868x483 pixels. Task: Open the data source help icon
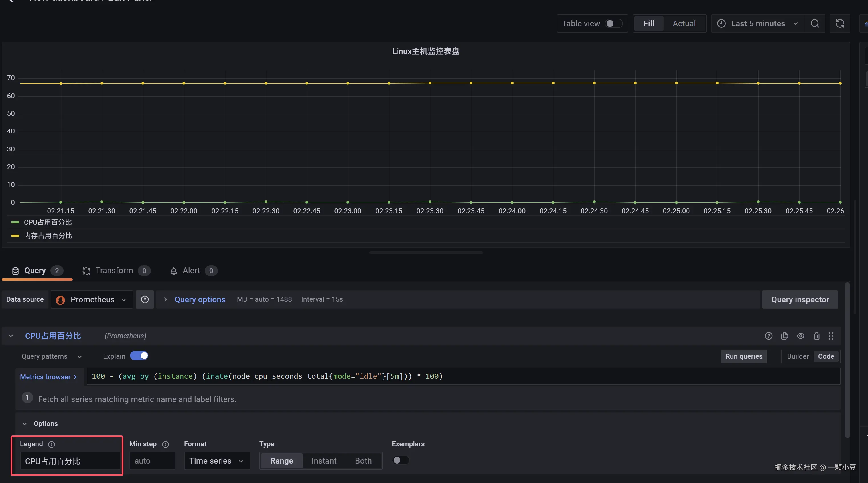pos(145,299)
